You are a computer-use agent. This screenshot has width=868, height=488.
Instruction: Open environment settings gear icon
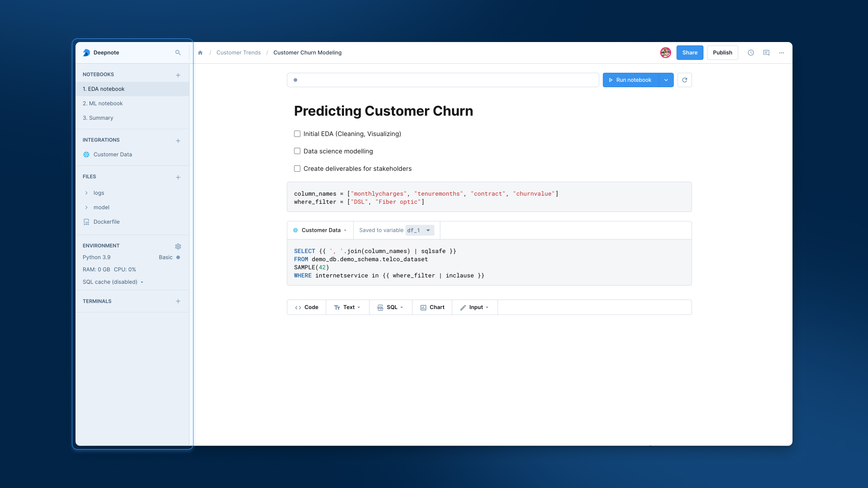click(x=178, y=246)
